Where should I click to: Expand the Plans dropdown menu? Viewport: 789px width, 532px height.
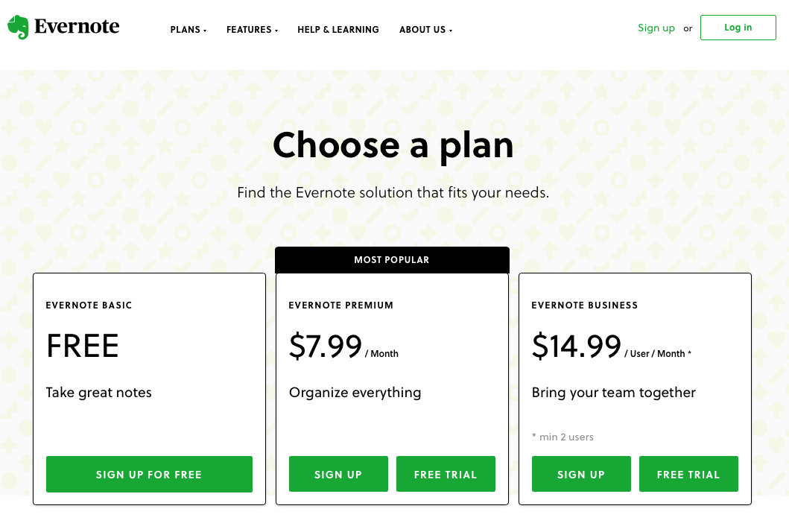(188, 30)
